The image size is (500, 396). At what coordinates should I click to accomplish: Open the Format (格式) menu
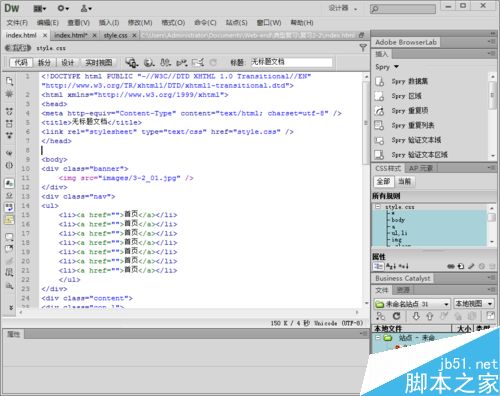pos(173,23)
